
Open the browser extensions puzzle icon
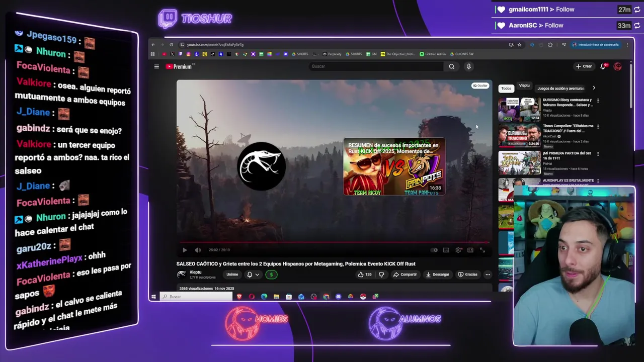[550, 45]
